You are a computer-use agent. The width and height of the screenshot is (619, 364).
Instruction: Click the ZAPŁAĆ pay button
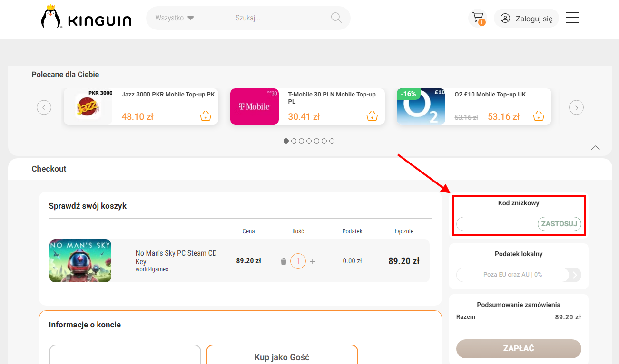(x=519, y=348)
